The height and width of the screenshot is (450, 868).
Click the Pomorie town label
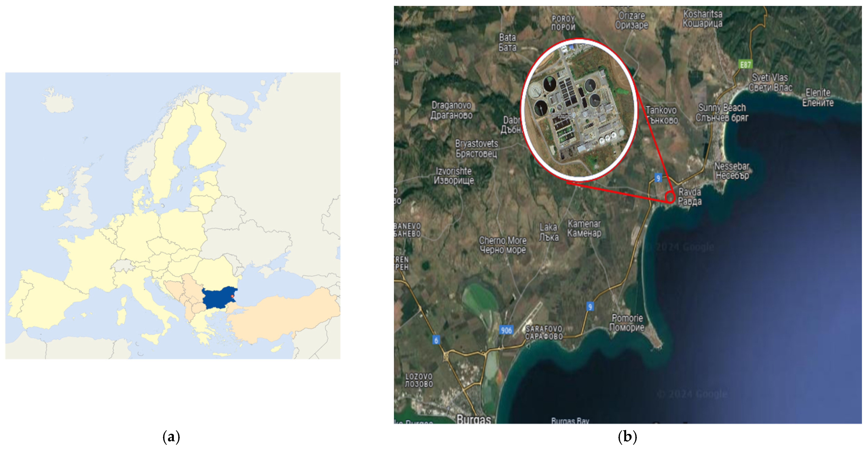point(627,323)
